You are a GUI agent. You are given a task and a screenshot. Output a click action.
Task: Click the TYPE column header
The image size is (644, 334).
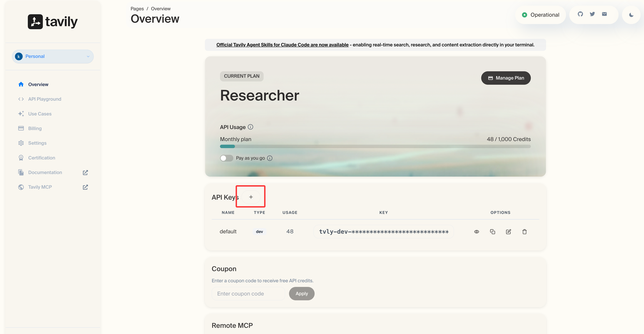[x=259, y=213]
